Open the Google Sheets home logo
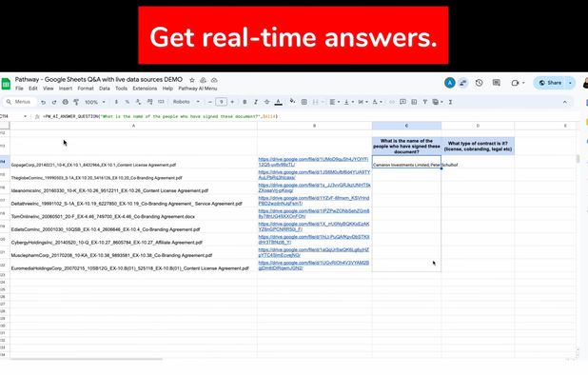 point(6,84)
